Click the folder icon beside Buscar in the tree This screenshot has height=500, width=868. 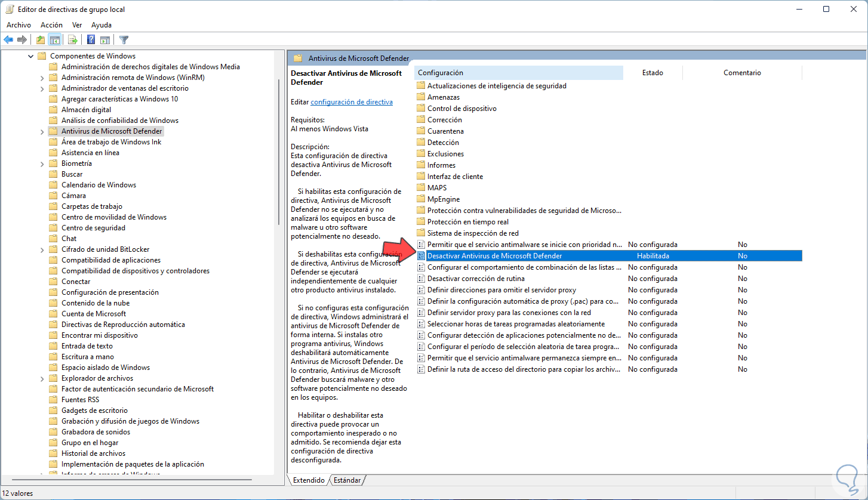(53, 174)
